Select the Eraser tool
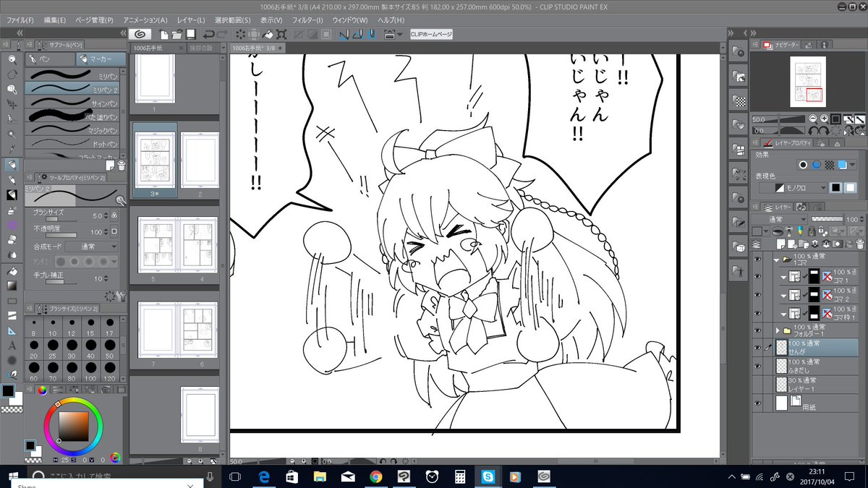 click(x=12, y=240)
